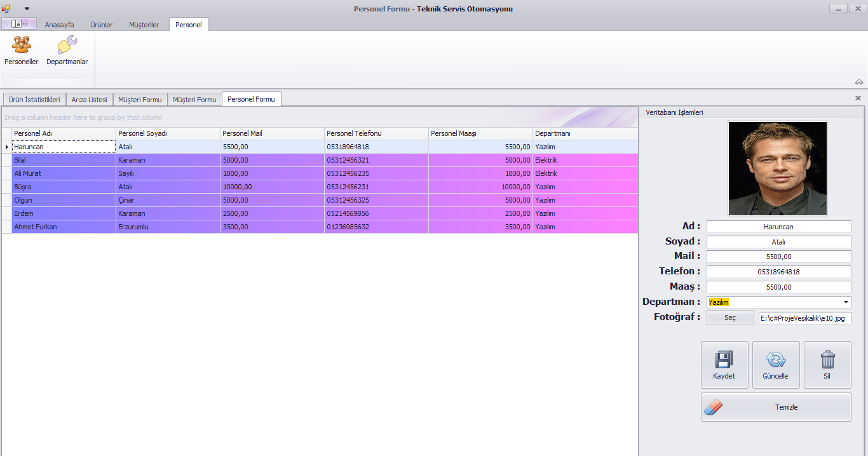Click phone cell 05214569856

[x=376, y=213]
